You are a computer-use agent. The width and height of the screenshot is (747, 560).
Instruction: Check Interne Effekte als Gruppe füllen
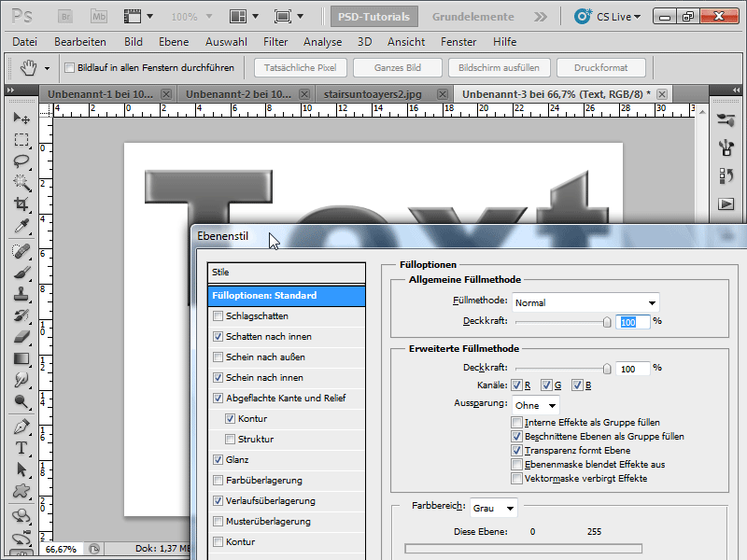click(516, 422)
